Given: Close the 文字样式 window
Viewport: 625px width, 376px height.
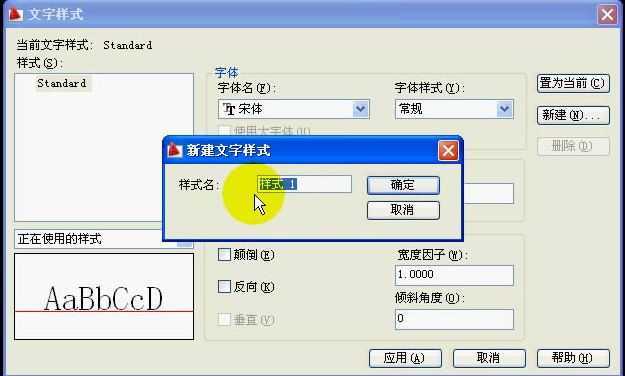Looking at the screenshot, I should pos(607,15).
